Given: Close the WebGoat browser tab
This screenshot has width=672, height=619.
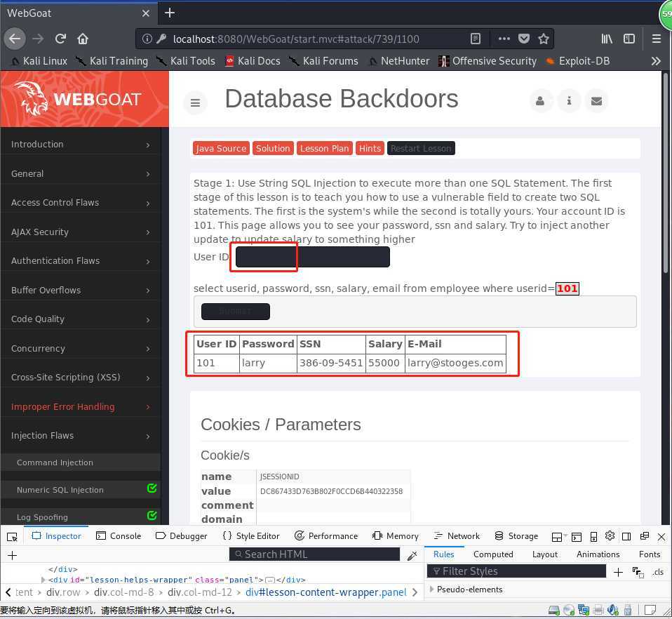Looking at the screenshot, I should point(146,13).
